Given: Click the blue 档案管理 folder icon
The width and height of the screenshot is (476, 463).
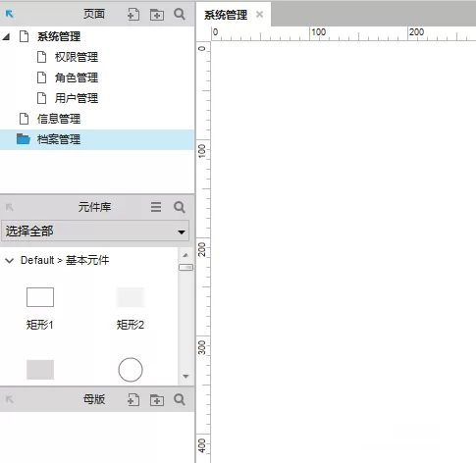Looking at the screenshot, I should click(24, 138).
